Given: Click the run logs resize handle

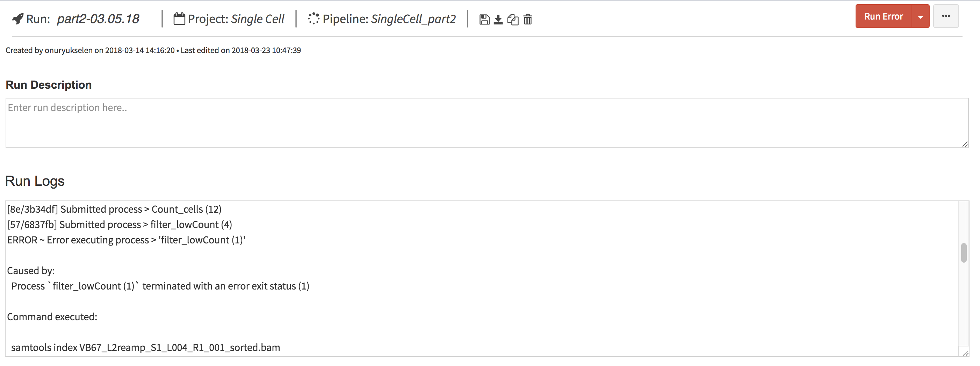Looking at the screenshot, I should click(965, 353).
